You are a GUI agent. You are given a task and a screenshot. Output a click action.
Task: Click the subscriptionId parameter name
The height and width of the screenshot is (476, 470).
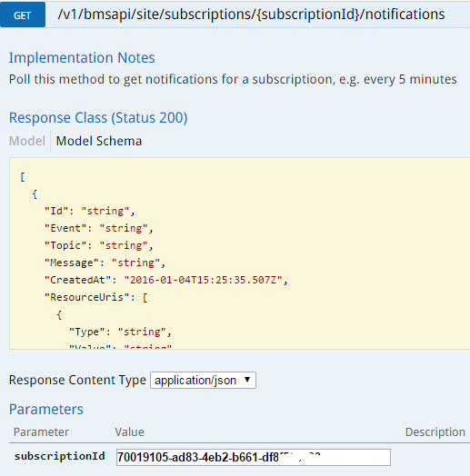(x=60, y=456)
